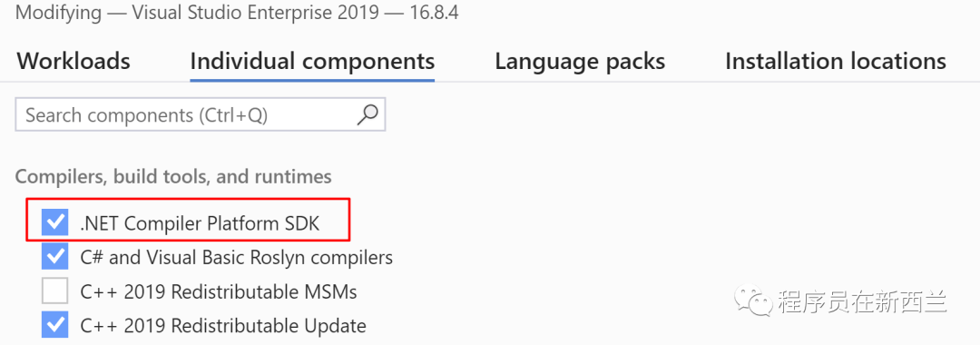Click the C++ 2019 Redistributable Update label
Viewport: 980px width, 345px height.
coord(223,326)
